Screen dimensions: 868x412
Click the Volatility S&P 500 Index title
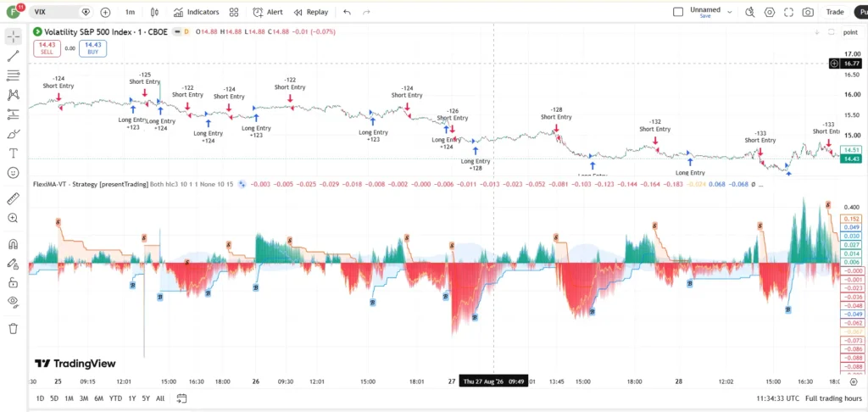point(106,31)
